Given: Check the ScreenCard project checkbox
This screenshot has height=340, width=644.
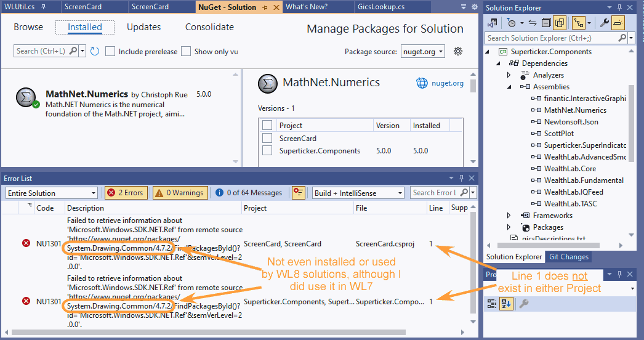Looking at the screenshot, I should [x=267, y=139].
